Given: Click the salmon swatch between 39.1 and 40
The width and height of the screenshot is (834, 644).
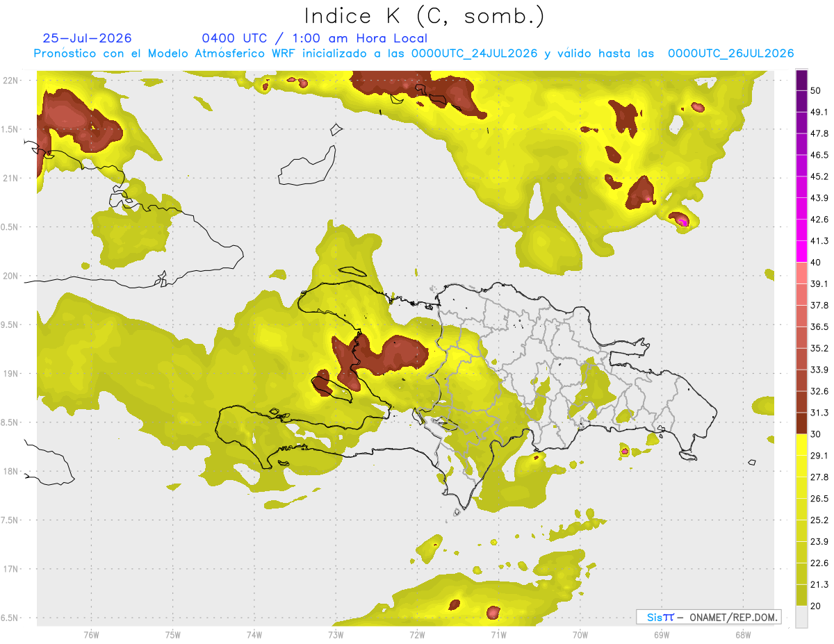Looking at the screenshot, I should [x=801, y=273].
